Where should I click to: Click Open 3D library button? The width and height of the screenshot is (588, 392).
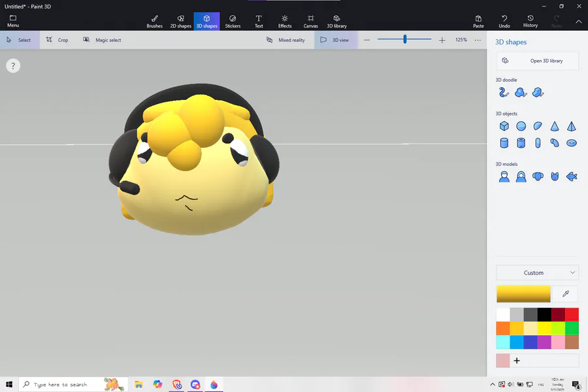point(537,61)
